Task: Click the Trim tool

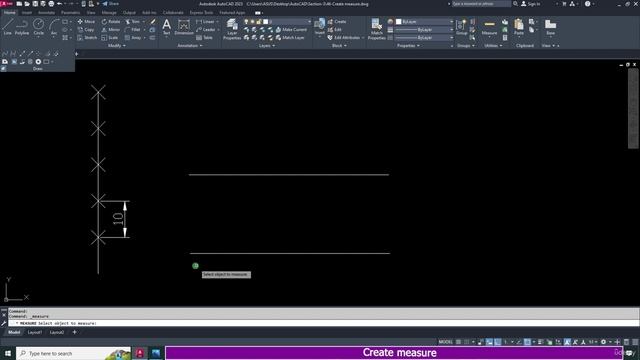Action: (133, 21)
